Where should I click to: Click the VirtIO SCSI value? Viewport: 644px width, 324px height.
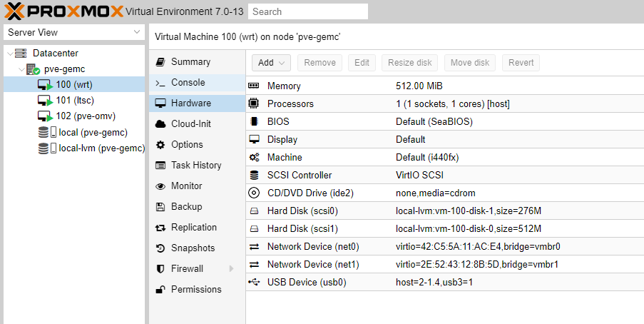[x=419, y=175]
